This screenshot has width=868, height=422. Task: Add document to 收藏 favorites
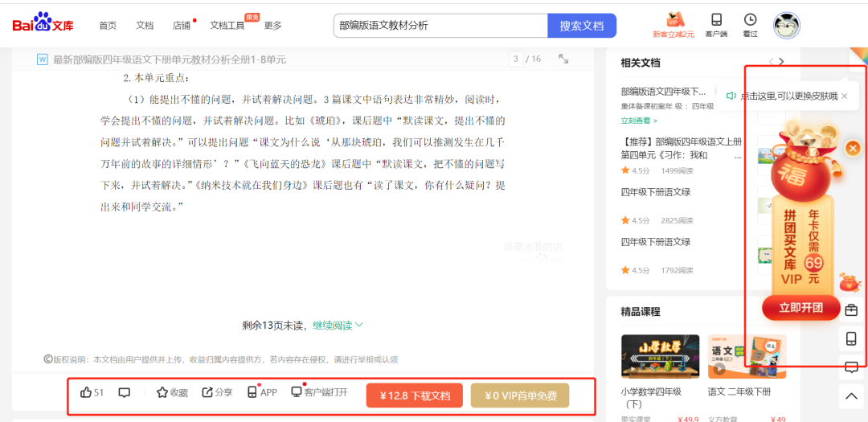[172, 392]
